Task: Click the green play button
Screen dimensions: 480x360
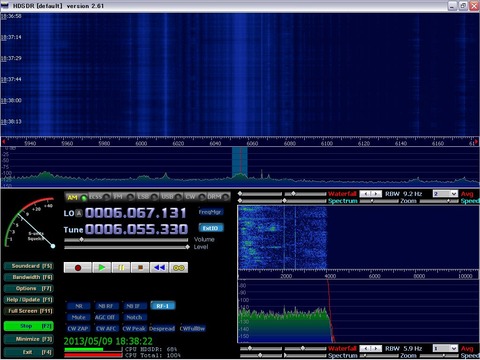Action: point(102,268)
